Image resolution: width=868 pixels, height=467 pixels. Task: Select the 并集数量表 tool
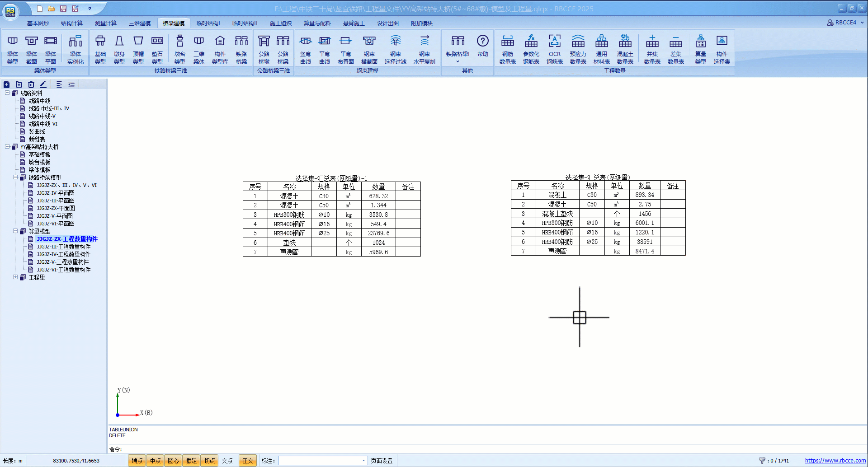pyautogui.click(x=652, y=49)
